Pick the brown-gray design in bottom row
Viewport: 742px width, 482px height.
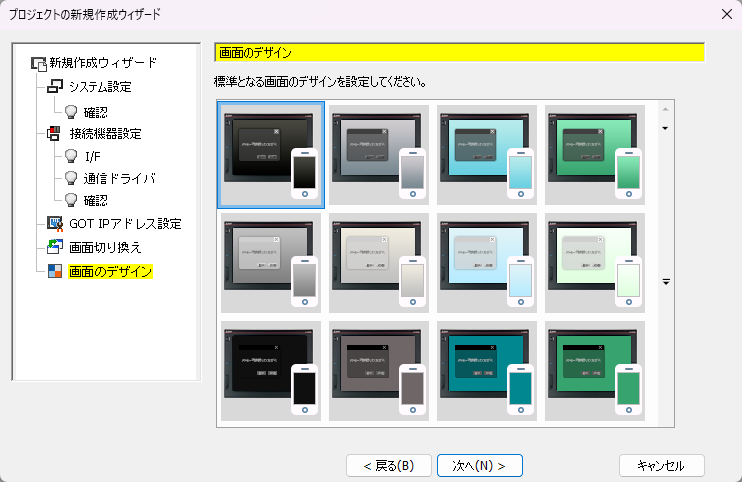coord(379,370)
